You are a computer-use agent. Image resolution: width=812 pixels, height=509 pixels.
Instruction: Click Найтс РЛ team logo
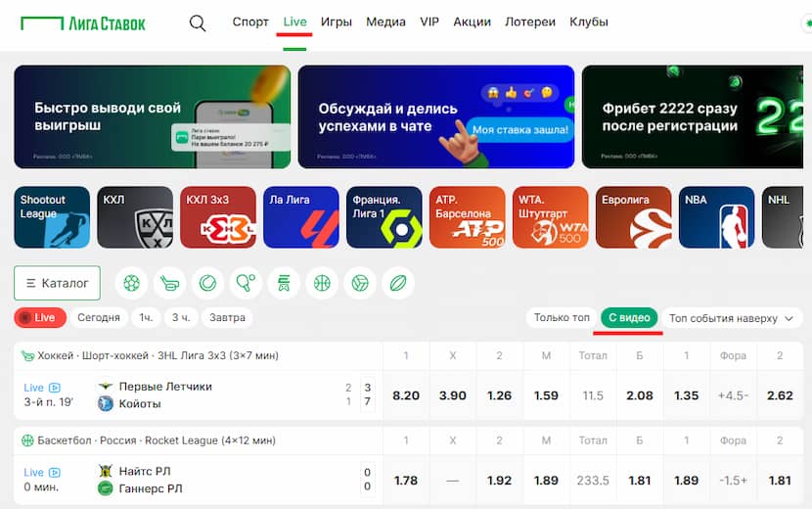coord(106,471)
